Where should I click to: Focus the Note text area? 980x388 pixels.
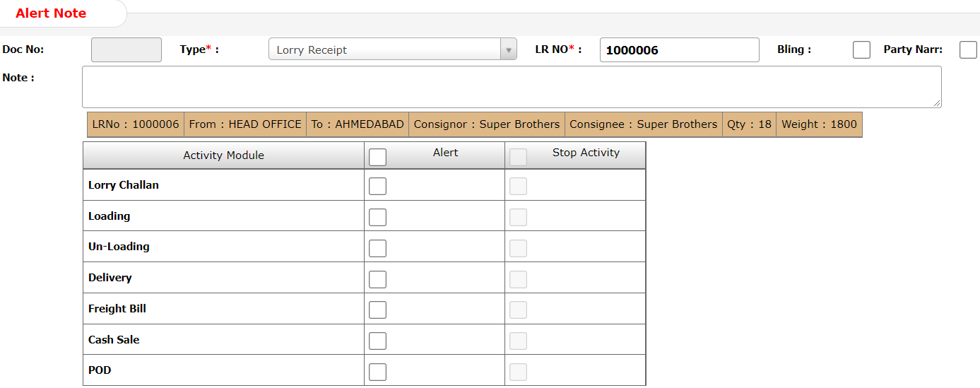tap(512, 87)
